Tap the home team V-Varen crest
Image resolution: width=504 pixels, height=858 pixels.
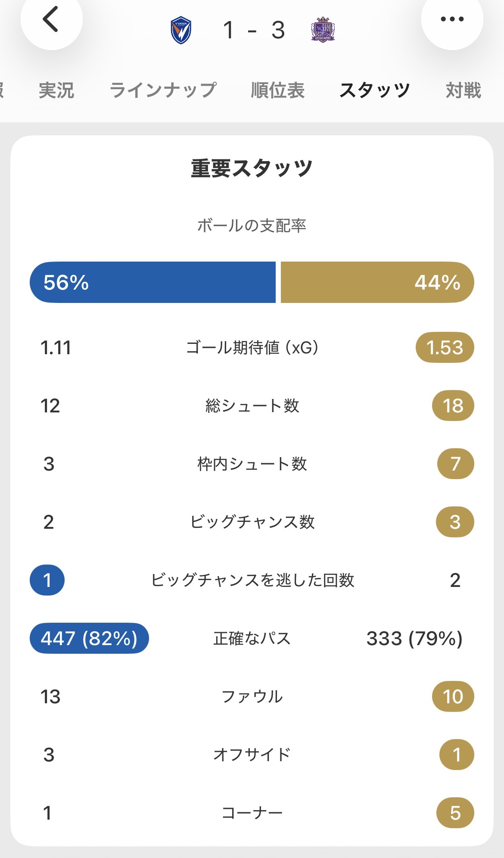pos(181,31)
